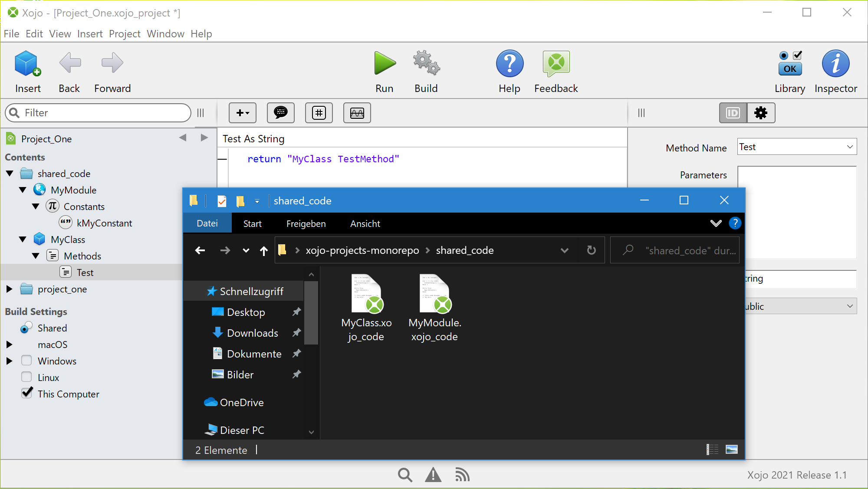This screenshot has height=489, width=868.
Task: Collapse the MyClass tree node
Action: [23, 240]
